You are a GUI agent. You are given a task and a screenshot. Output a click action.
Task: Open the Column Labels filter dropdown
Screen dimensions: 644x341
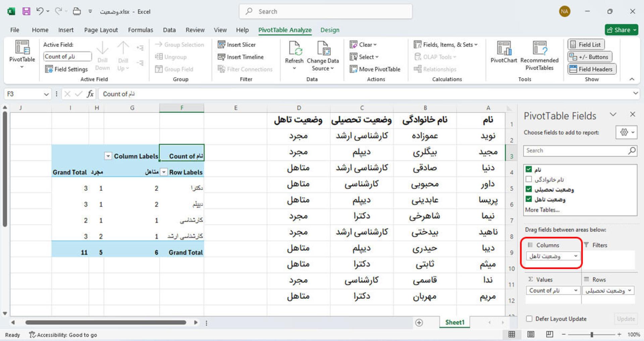tap(108, 156)
